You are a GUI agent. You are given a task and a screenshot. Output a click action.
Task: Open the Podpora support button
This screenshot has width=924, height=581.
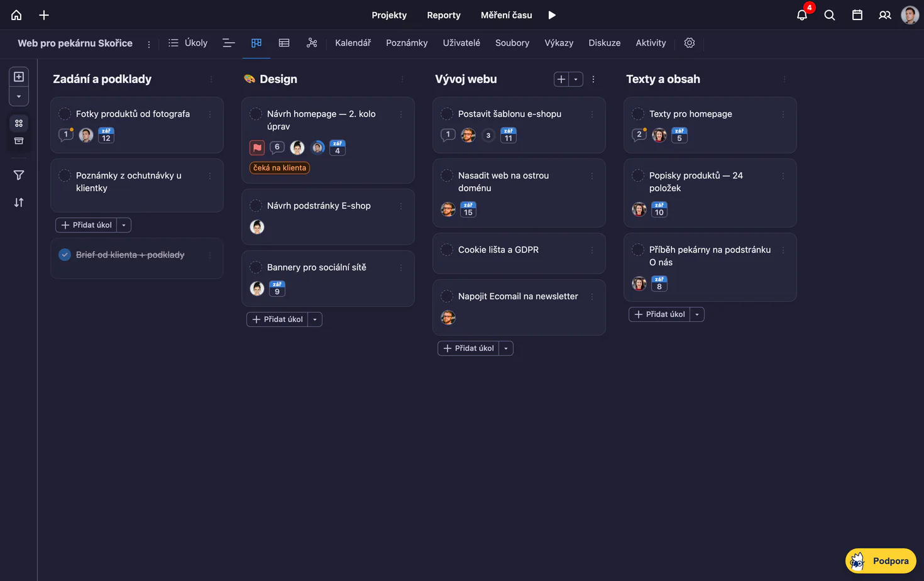pyautogui.click(x=881, y=561)
